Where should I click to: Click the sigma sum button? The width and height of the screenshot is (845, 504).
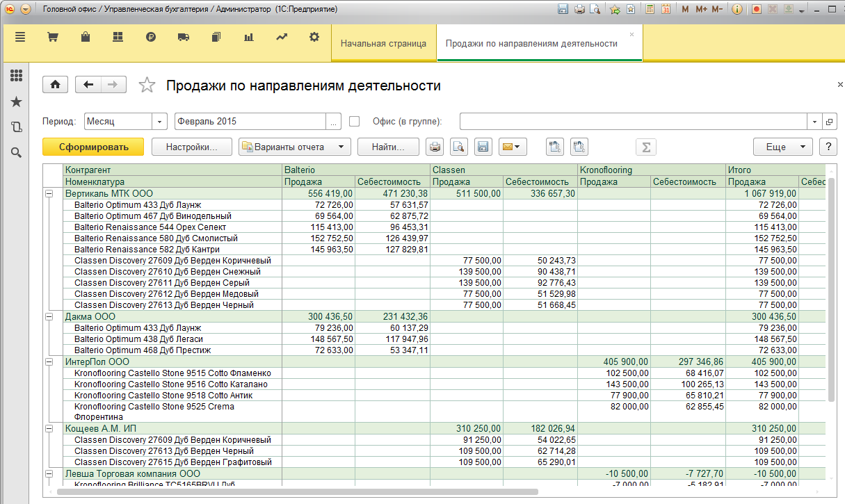(646, 147)
